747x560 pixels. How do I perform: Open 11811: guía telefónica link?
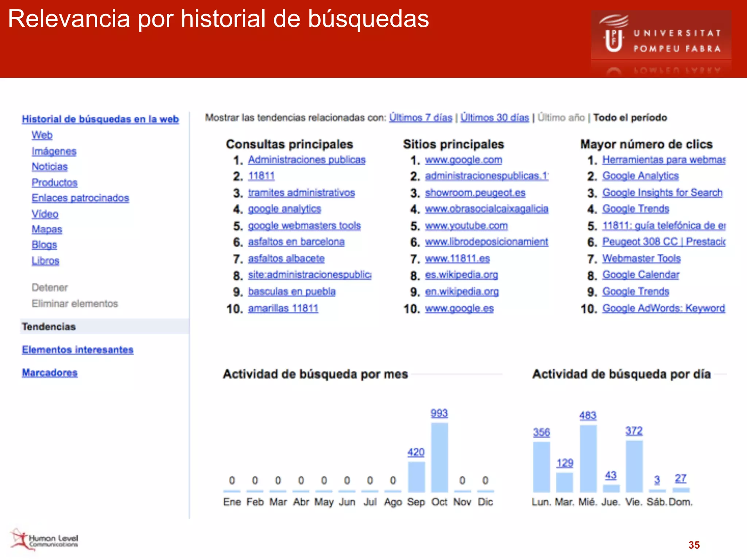pyautogui.click(x=664, y=226)
